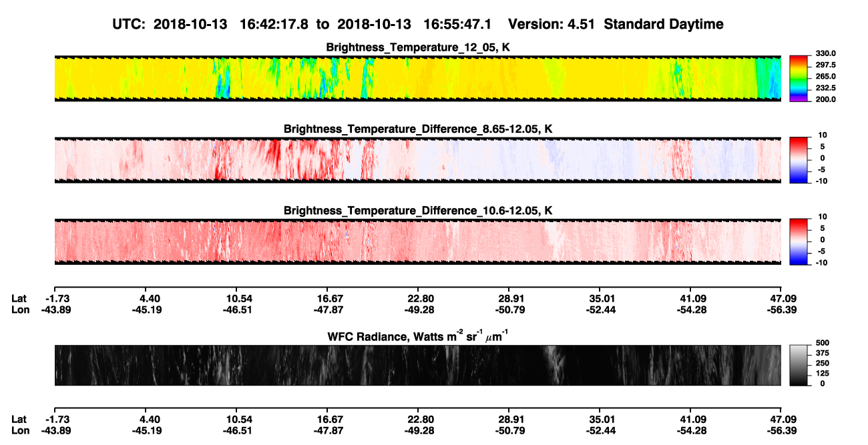Click the '-10' tick on the 8.65-12.05 colorbar
The height and width of the screenshot is (445, 868).
click(x=821, y=181)
